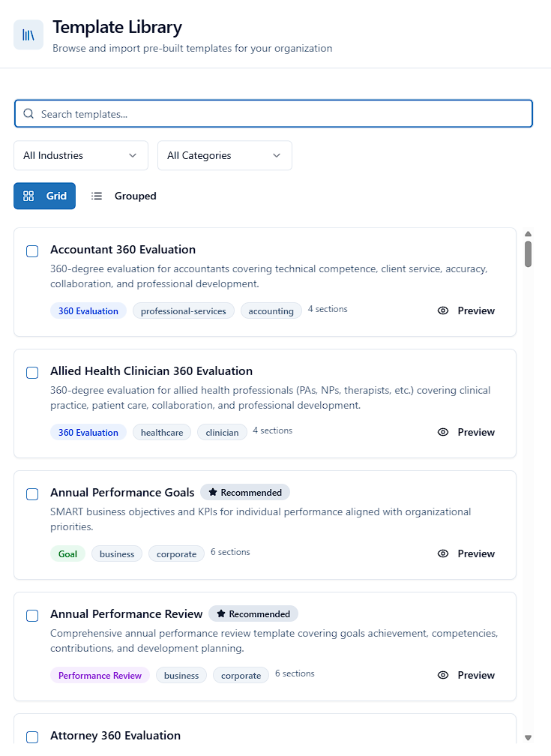This screenshot has height=756, width=551.
Task: Click the scrollbar up arrow
Action: (528, 234)
